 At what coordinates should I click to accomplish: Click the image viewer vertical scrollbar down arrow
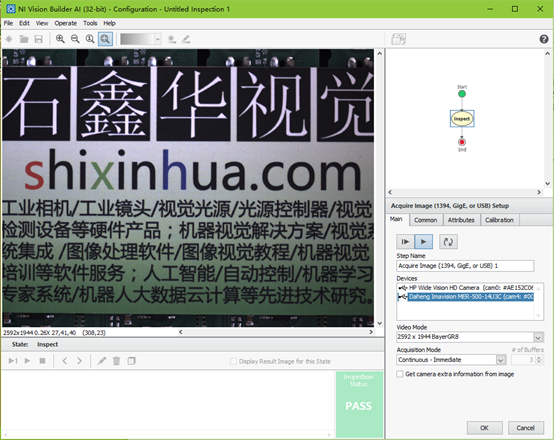coord(379,323)
